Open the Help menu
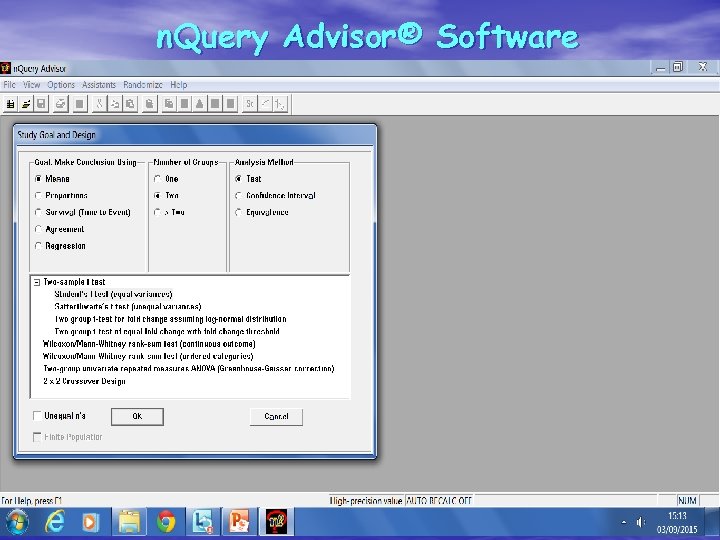The width and height of the screenshot is (720, 540). [179, 85]
